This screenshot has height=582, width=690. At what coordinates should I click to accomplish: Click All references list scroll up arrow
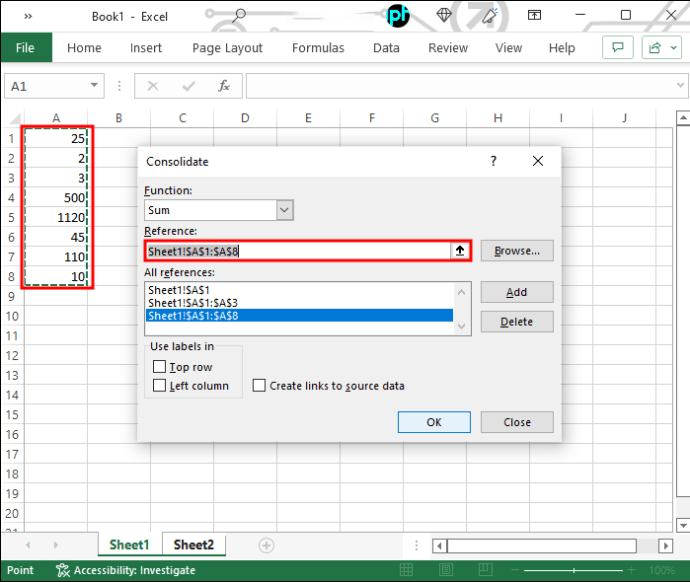click(x=461, y=292)
